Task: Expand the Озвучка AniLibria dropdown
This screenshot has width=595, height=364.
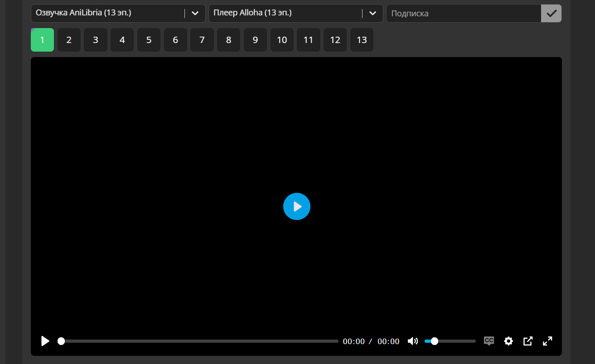Action: pyautogui.click(x=195, y=14)
